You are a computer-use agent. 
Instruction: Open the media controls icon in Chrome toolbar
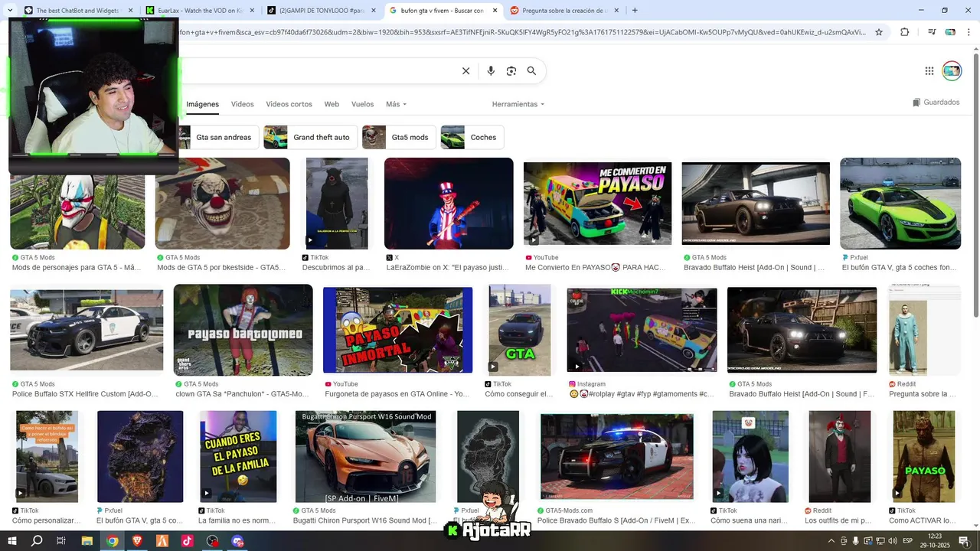click(x=932, y=32)
